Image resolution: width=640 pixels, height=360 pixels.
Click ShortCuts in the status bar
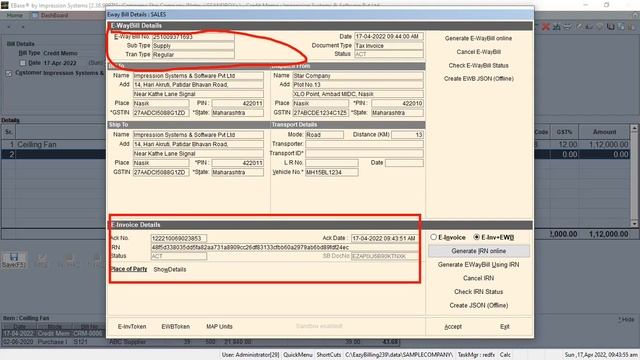pos(329,355)
